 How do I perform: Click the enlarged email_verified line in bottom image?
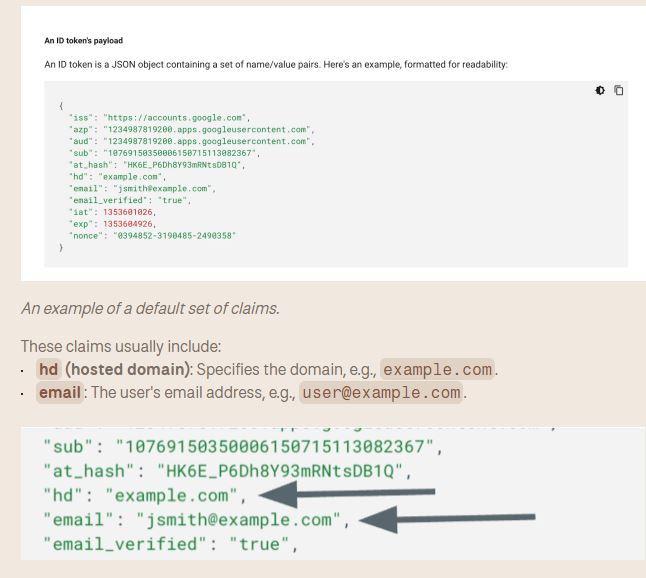click(x=171, y=544)
